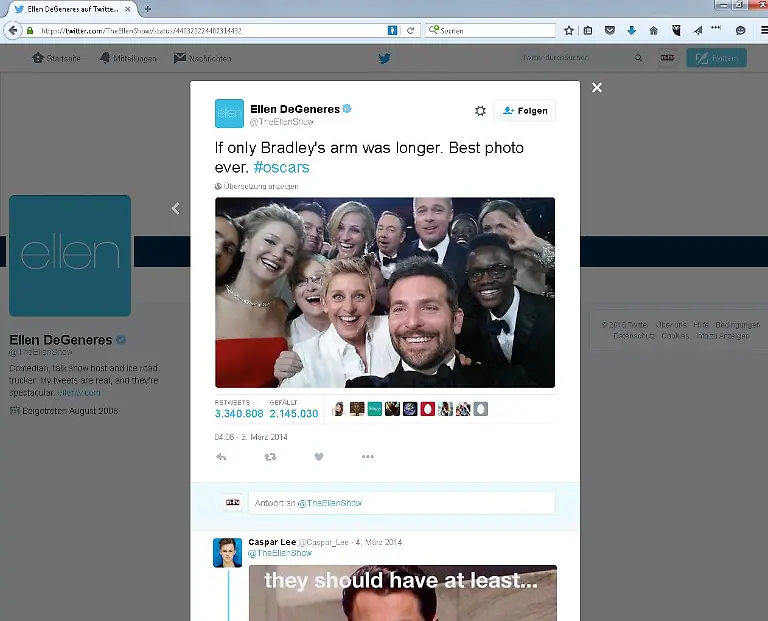Click the #oscars hashtag link

(281, 166)
